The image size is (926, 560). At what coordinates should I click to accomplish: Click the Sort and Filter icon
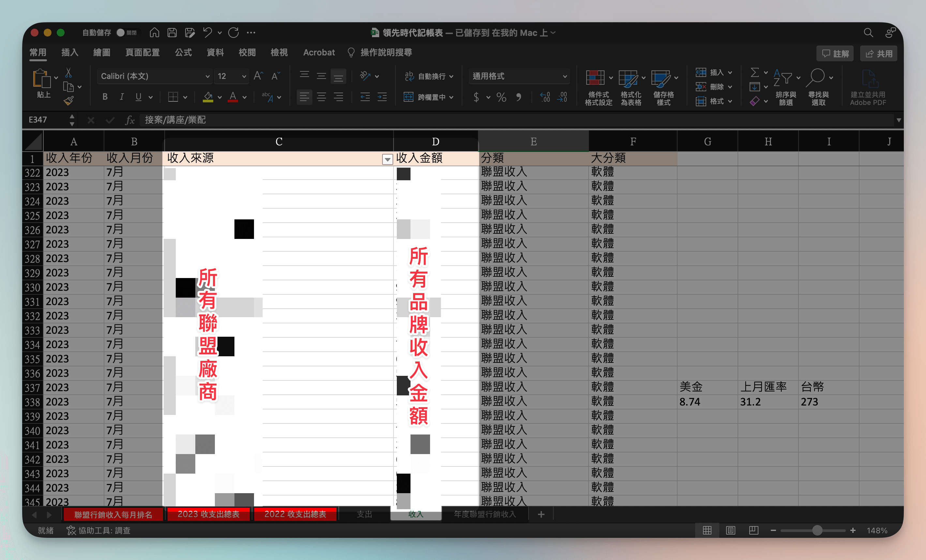783,78
